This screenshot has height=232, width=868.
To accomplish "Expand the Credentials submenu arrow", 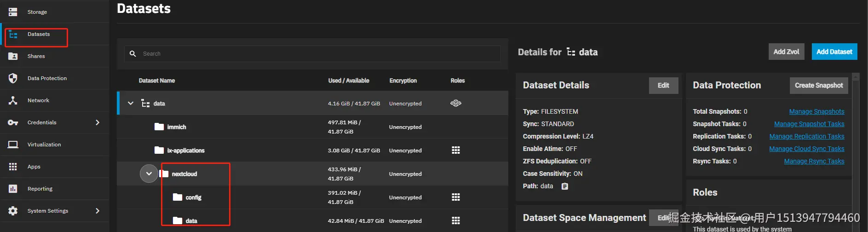I will (x=98, y=122).
